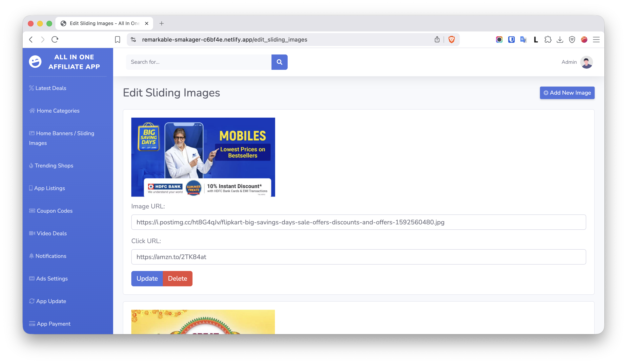Open App Payment in sidebar
The width and height of the screenshot is (627, 364).
[50, 324]
